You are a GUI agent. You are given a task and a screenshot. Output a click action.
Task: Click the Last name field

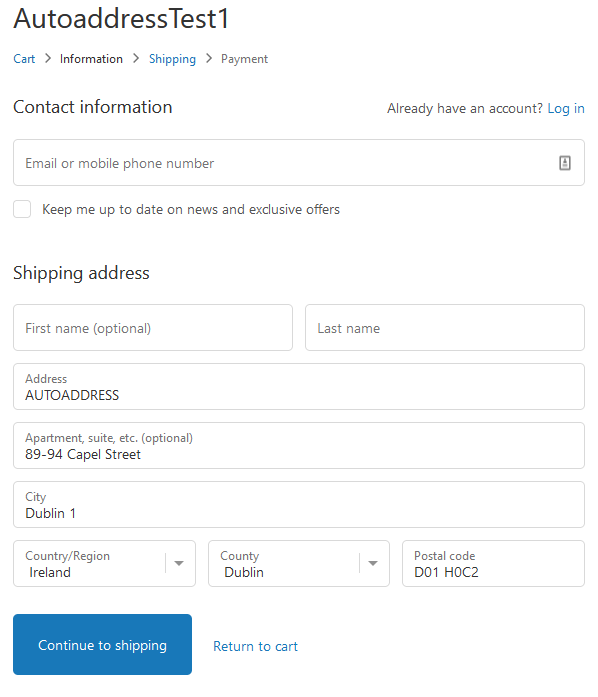pyautogui.click(x=445, y=328)
